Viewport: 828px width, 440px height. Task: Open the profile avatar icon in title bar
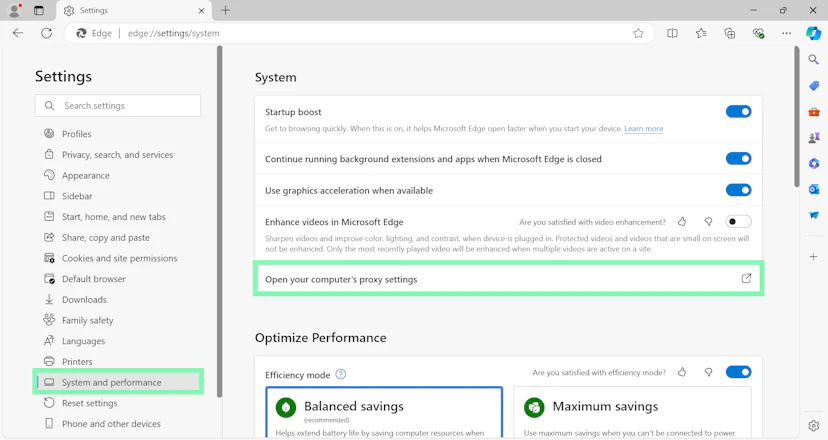[x=15, y=10]
